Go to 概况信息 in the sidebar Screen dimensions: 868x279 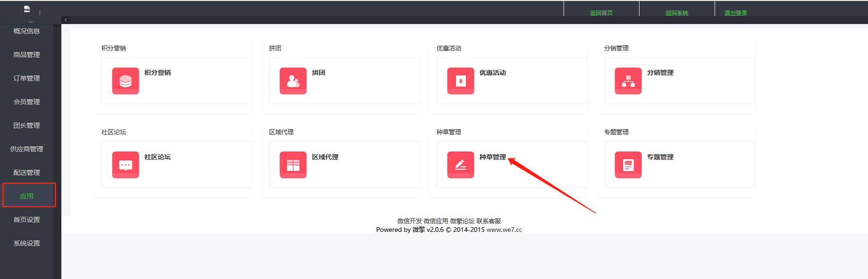[x=27, y=31]
